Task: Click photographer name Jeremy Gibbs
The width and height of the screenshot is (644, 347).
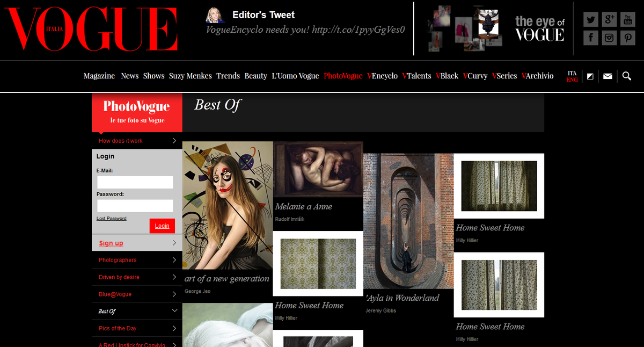Action: [381, 310]
